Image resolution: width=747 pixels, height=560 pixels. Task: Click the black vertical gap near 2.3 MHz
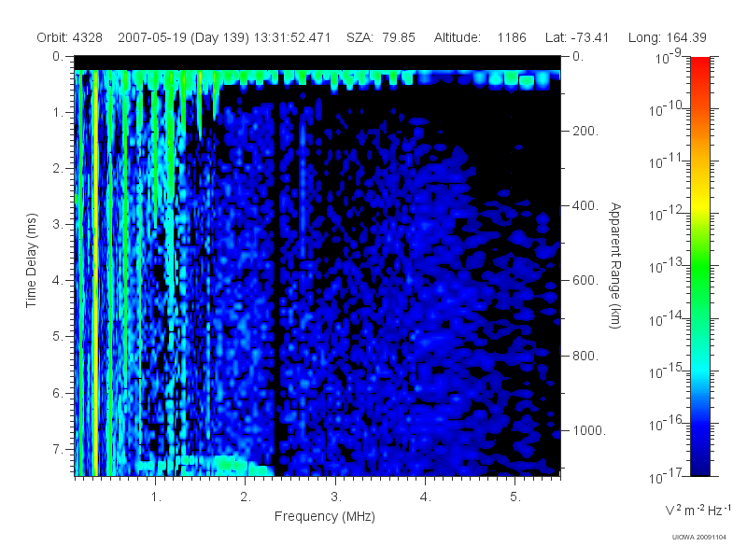(x=276, y=286)
